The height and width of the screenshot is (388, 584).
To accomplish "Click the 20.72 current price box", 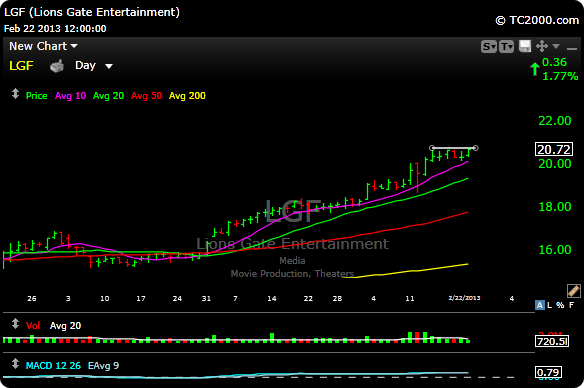I will [x=554, y=149].
